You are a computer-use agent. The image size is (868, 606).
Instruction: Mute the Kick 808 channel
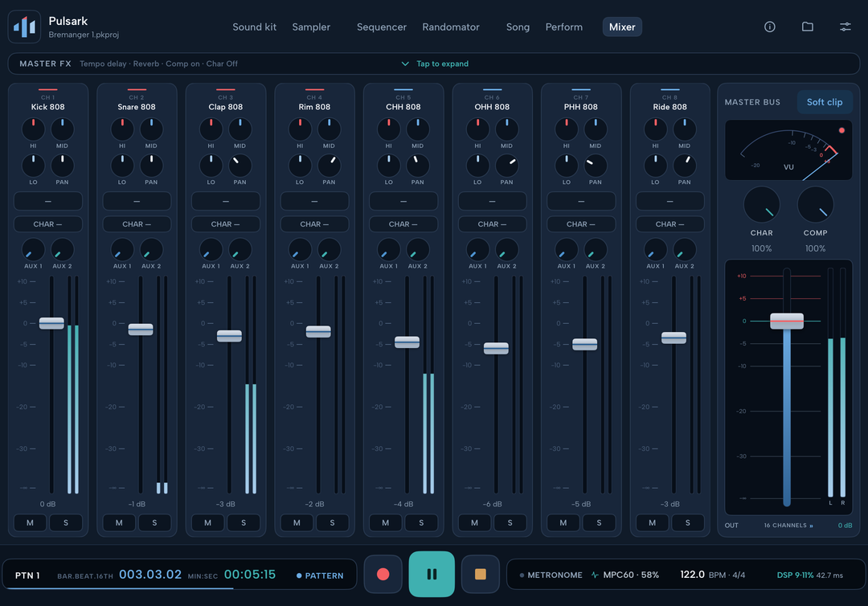point(30,522)
